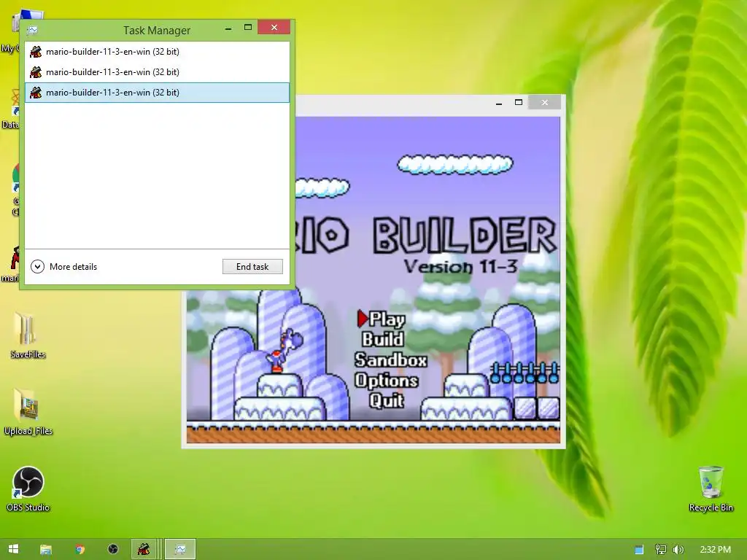Select the highlighted third mario-builder process row

[x=157, y=93]
